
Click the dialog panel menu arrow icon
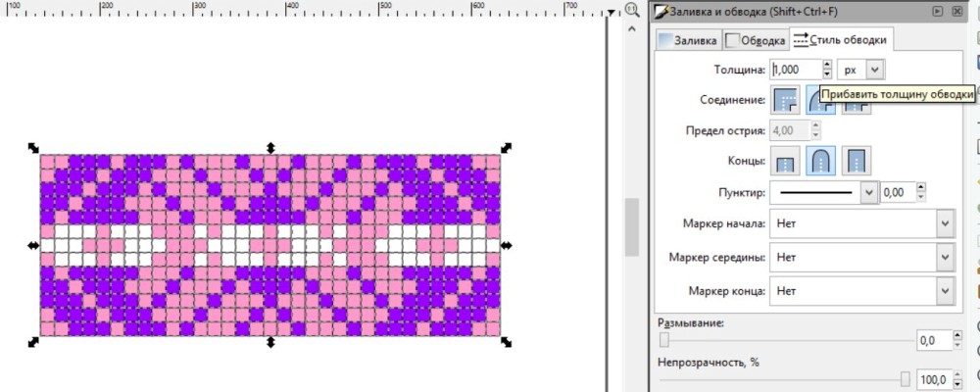click(938, 11)
